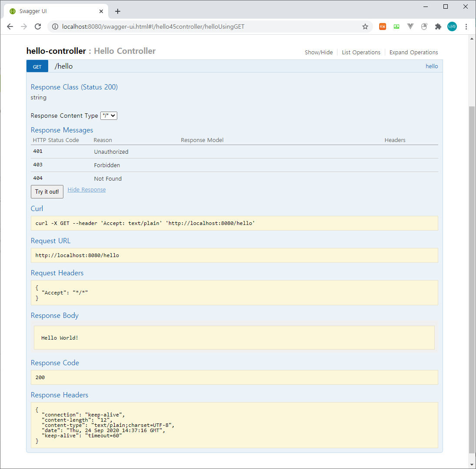Bookmark this page with the star icon
The height and width of the screenshot is (469, 476).
[365, 27]
